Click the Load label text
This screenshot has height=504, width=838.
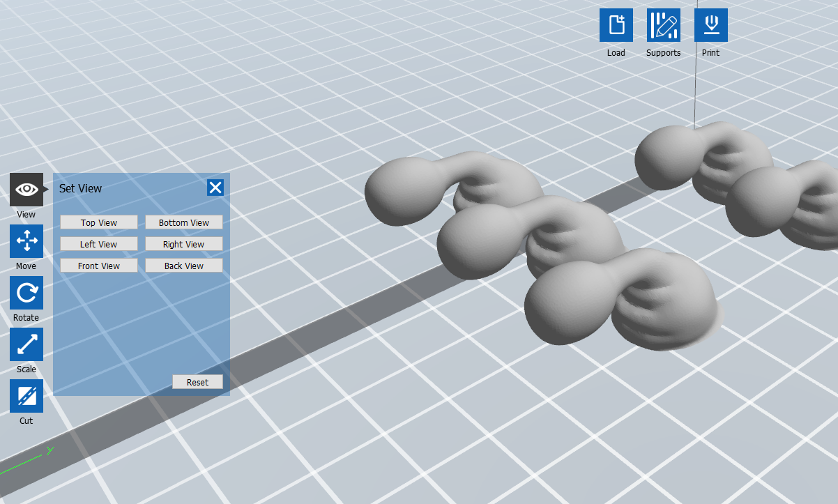pyautogui.click(x=616, y=53)
